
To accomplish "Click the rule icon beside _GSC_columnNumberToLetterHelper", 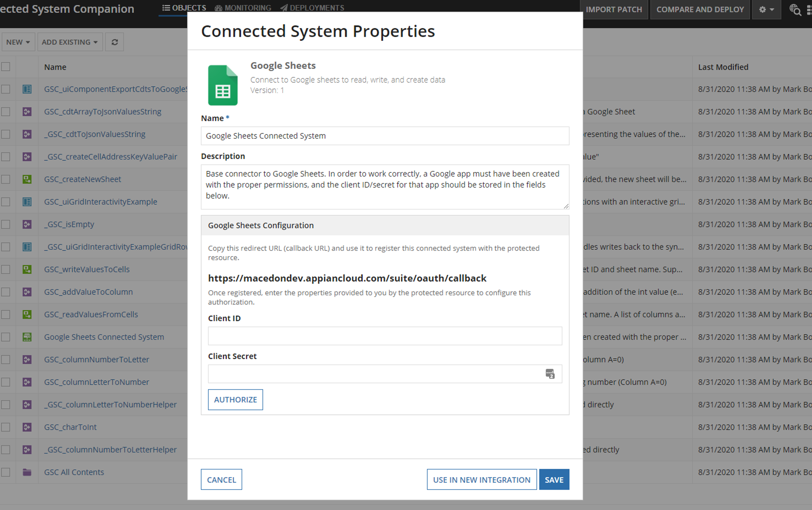I will tap(27, 450).
